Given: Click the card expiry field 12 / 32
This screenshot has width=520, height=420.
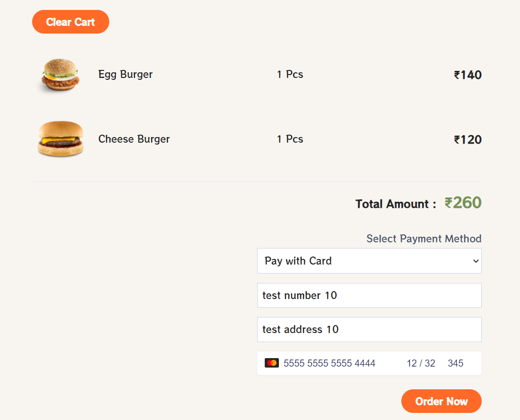Looking at the screenshot, I should tap(421, 363).
